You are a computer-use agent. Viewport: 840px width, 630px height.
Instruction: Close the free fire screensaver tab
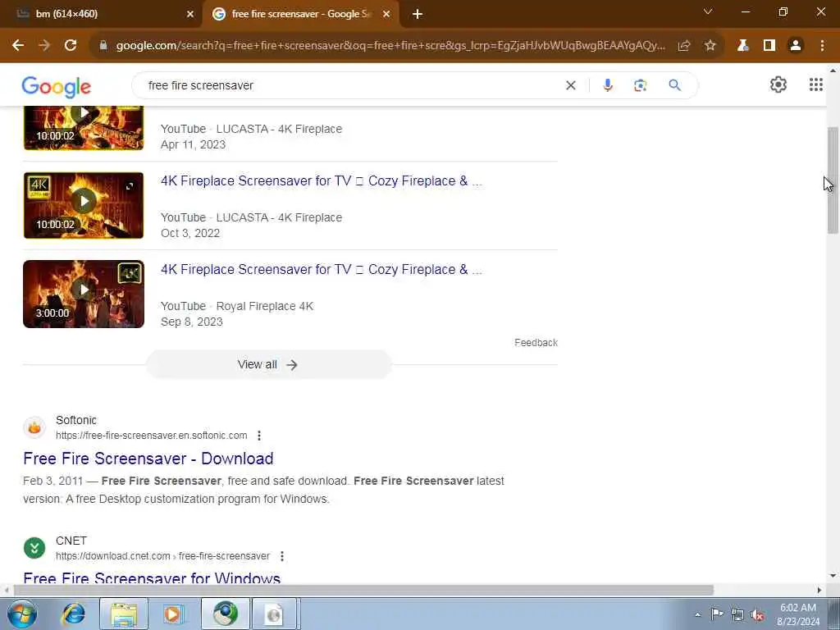(x=386, y=15)
